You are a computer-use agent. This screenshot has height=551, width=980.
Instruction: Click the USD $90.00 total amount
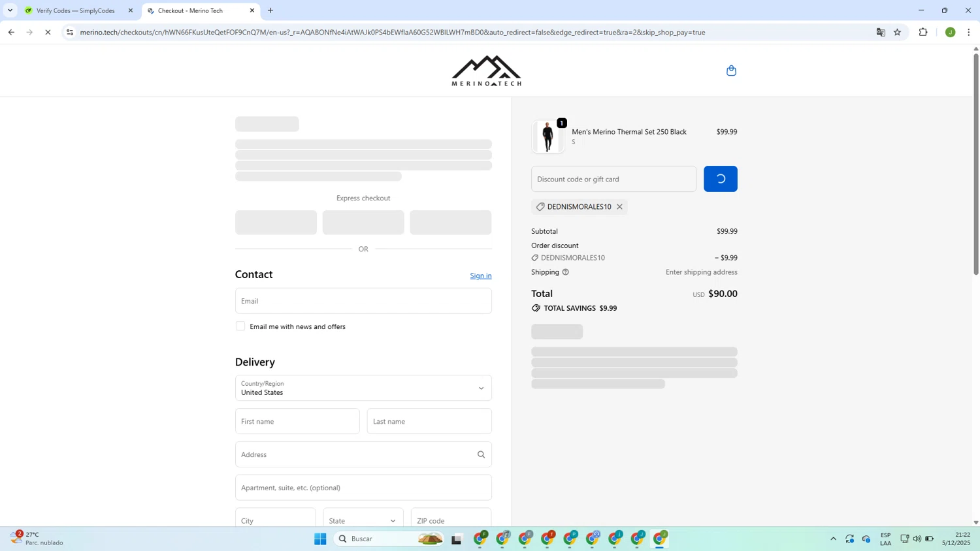[x=715, y=294]
